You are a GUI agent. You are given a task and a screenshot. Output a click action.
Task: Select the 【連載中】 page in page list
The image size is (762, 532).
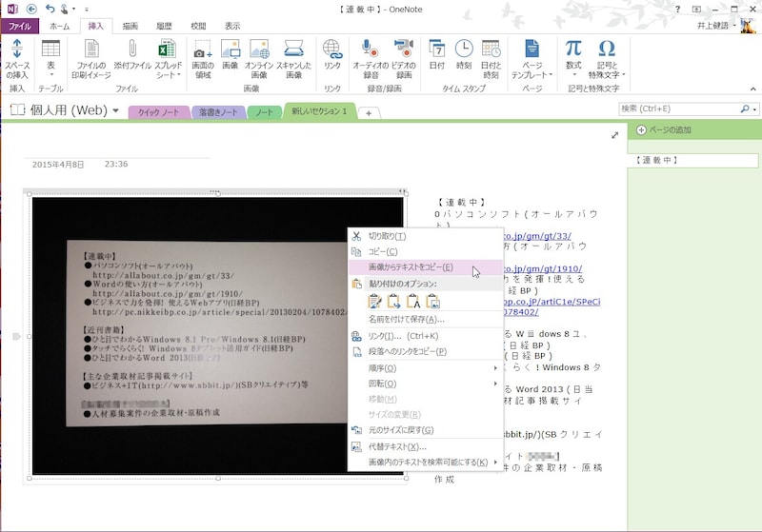tap(692, 160)
